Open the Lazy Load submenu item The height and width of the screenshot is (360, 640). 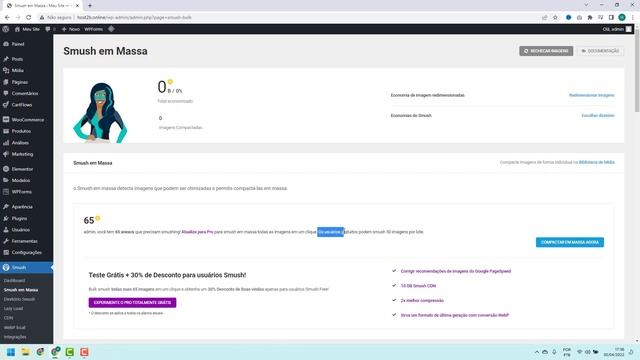point(13,309)
